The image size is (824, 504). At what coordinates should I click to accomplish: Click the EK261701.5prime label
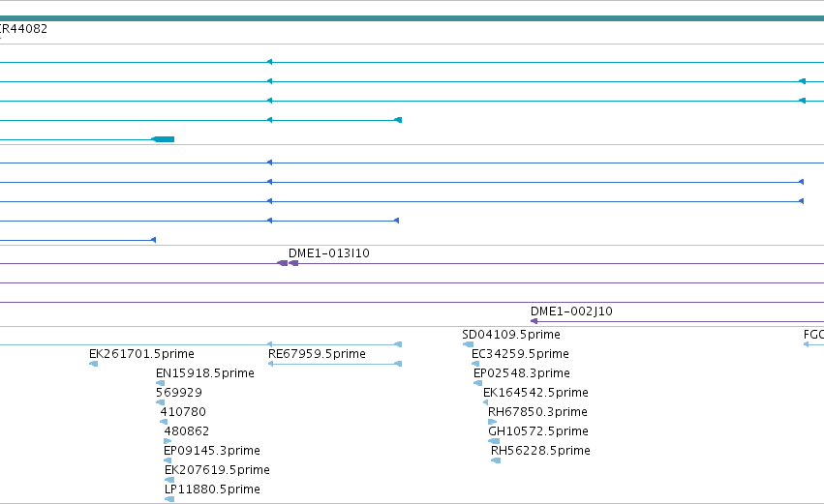click(x=141, y=354)
